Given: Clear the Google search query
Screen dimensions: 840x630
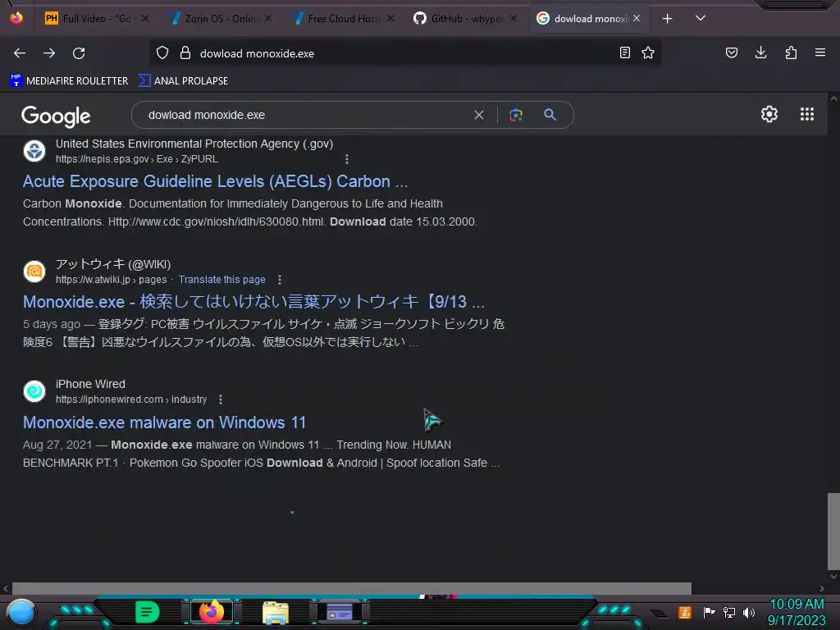Looking at the screenshot, I should click(479, 115).
